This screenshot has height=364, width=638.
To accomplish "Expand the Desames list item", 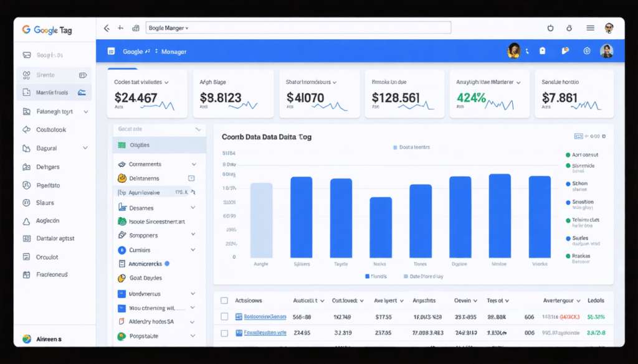I will tap(193, 208).
